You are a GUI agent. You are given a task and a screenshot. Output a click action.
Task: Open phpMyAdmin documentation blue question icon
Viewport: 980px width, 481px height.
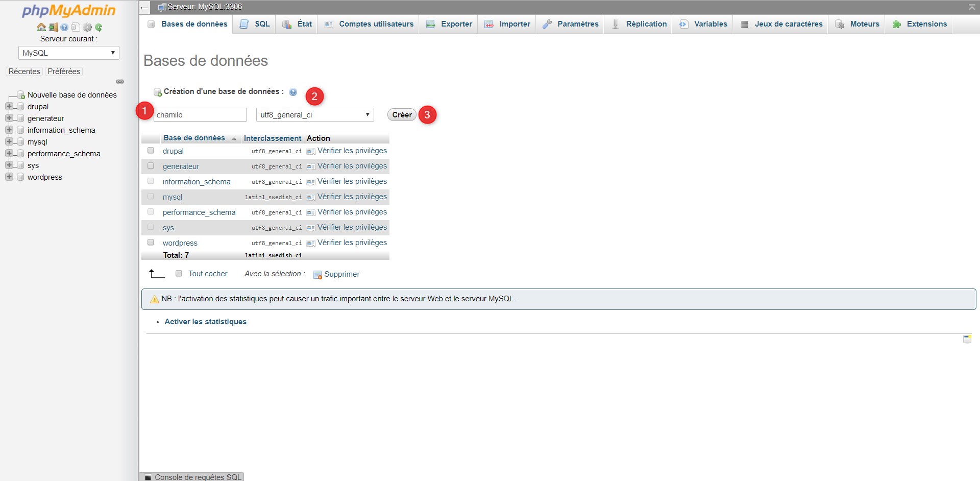tap(64, 28)
